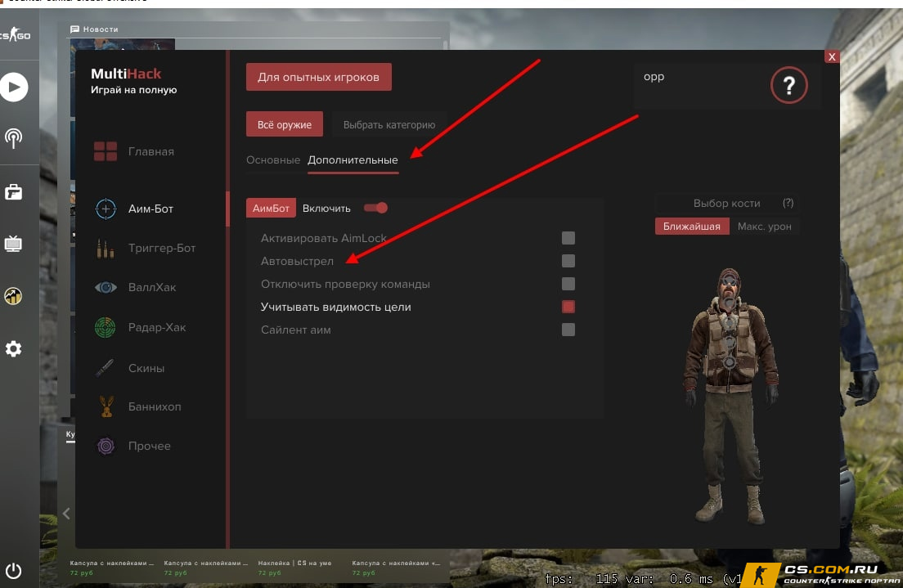The height and width of the screenshot is (588, 903).
Task: Select the Ближайшая bone option
Action: pyautogui.click(x=692, y=227)
